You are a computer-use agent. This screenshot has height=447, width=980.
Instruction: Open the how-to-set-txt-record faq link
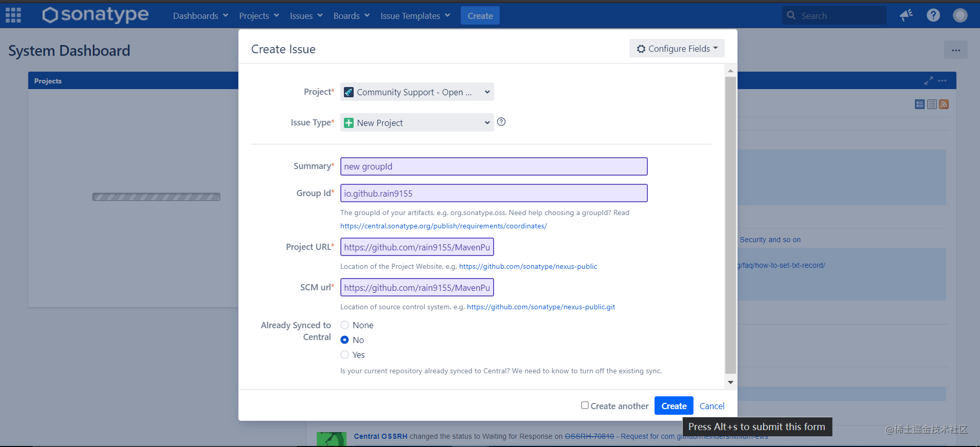coord(782,265)
